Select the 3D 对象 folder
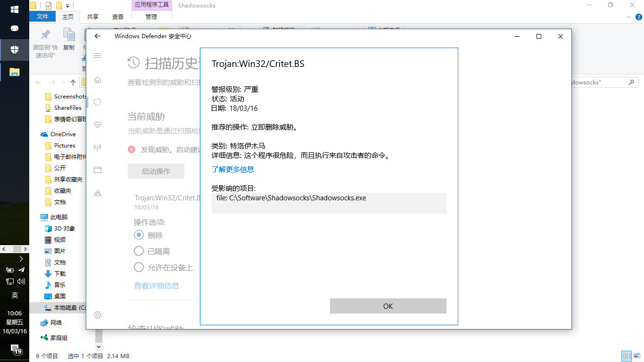 tap(60, 228)
